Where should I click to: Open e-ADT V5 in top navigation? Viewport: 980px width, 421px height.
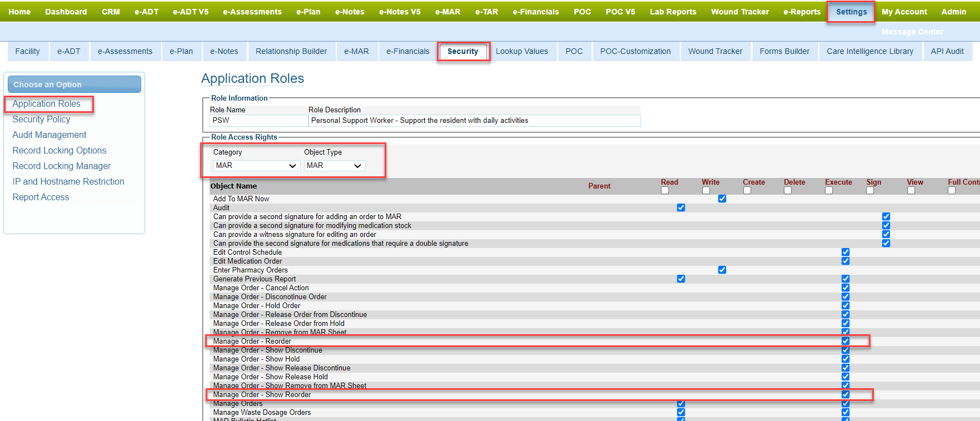[x=191, y=12]
